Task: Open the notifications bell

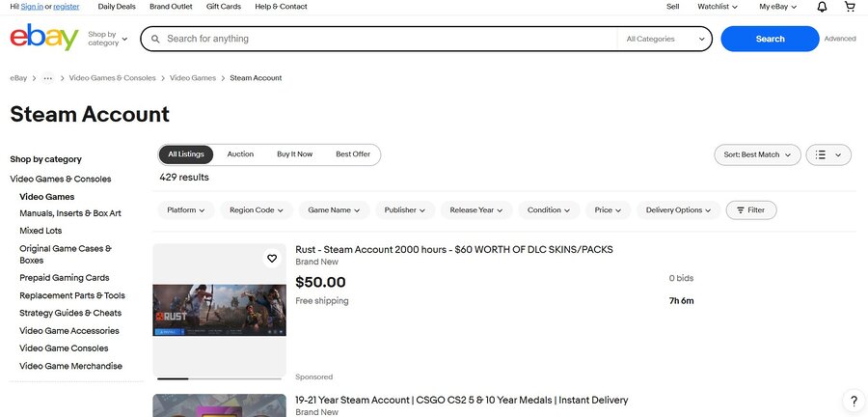Action: click(822, 7)
